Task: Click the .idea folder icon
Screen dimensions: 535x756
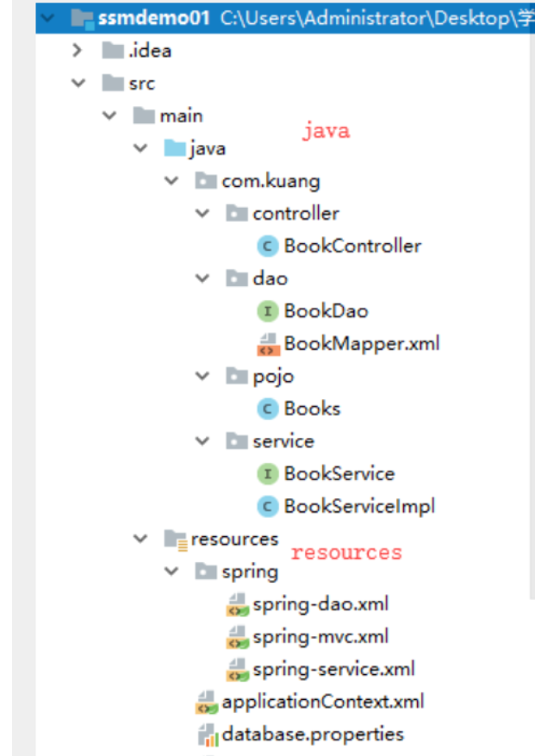Action: coord(113,50)
